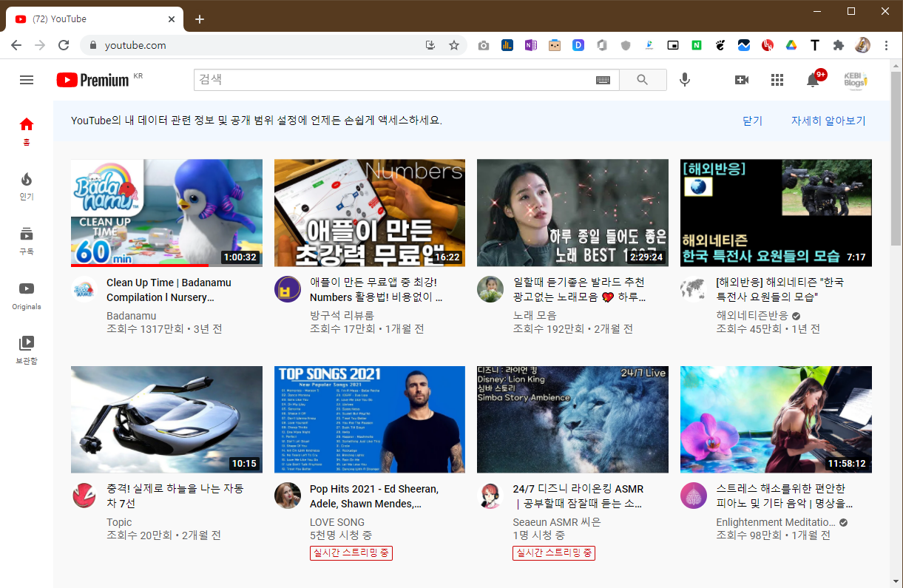Click inside the search input field

[x=333, y=80]
